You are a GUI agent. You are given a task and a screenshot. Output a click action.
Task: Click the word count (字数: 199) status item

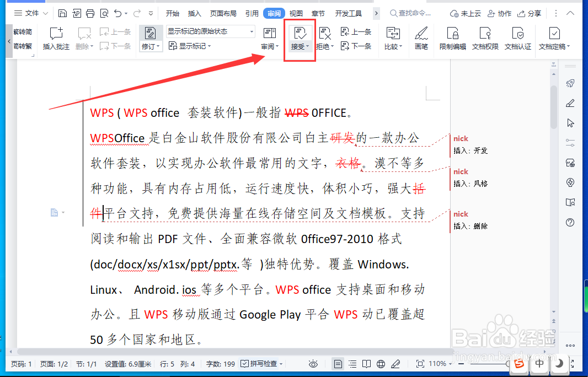point(221,364)
